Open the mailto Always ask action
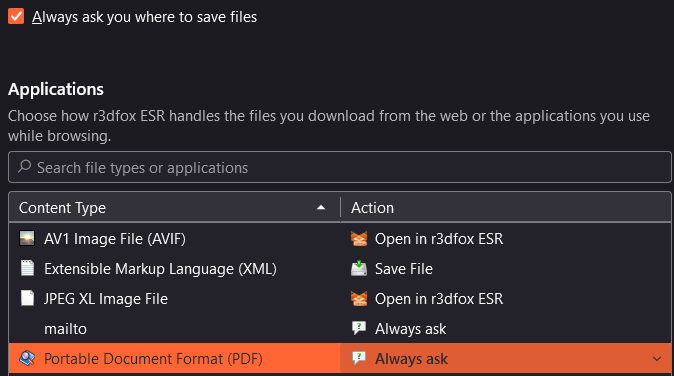Image resolution: width=674 pixels, height=376 pixels. coord(411,329)
